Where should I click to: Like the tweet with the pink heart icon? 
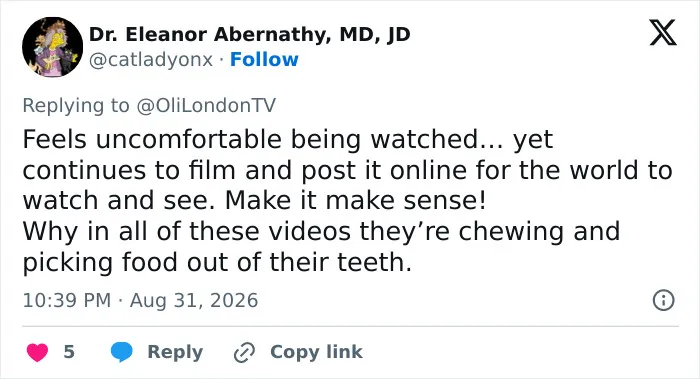[x=38, y=352]
